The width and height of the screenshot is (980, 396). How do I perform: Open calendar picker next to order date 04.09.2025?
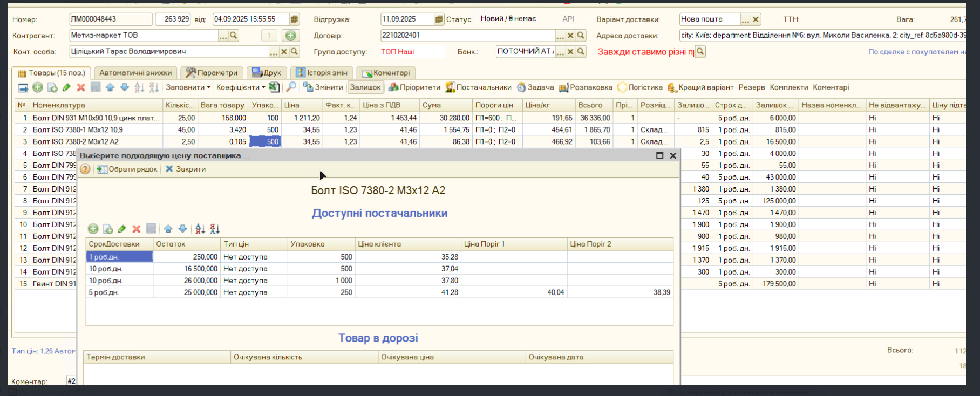pos(294,19)
